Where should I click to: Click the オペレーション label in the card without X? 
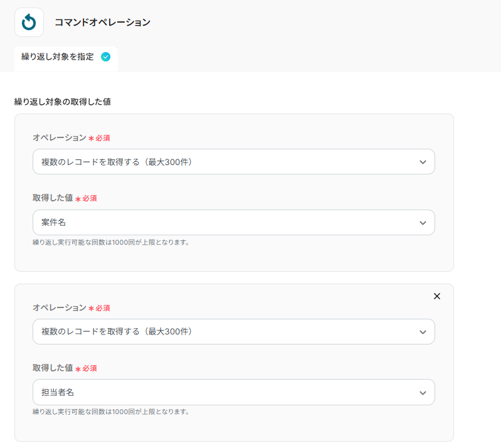(x=59, y=138)
